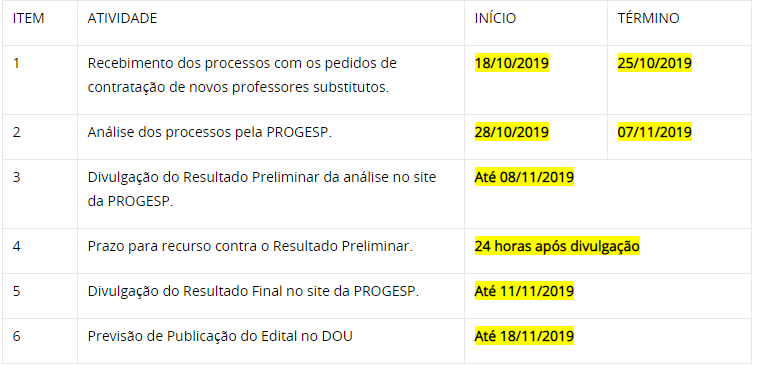This screenshot has width=760, height=365.
Task: Click the TÉRMINO column header
Action: point(649,18)
